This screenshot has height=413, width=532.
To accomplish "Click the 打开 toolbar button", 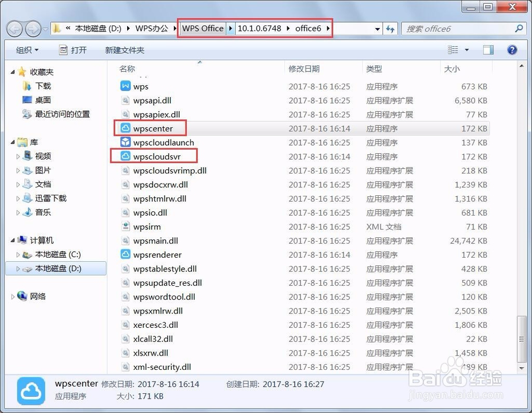I will pos(73,50).
